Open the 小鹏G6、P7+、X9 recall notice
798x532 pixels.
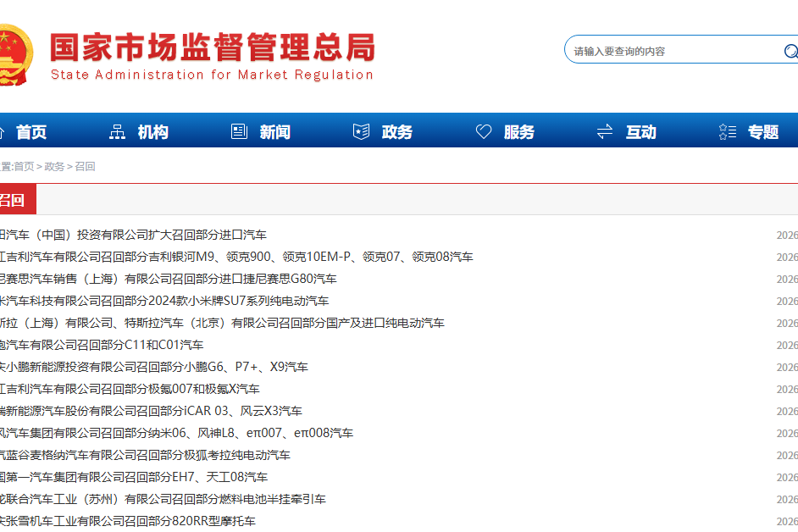(154, 367)
